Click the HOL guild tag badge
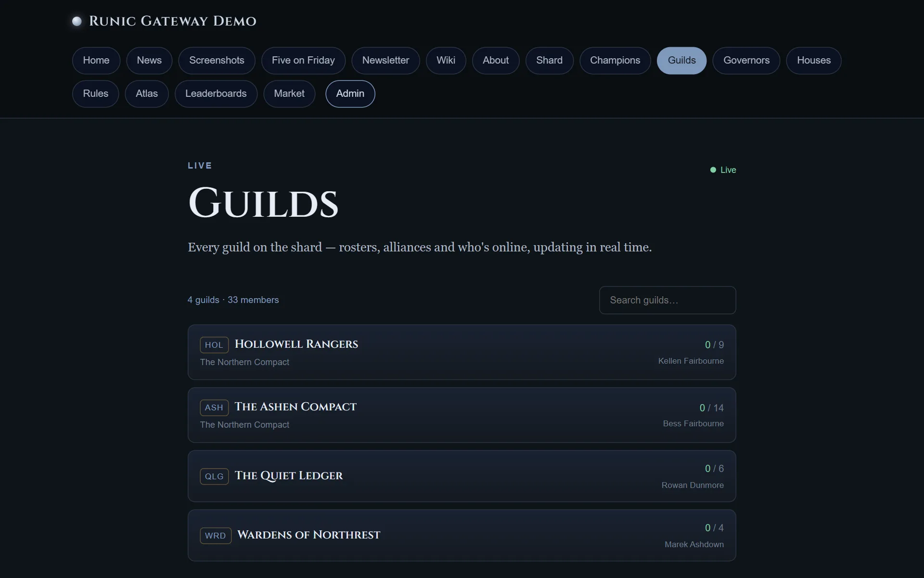The image size is (924, 578). click(x=214, y=345)
